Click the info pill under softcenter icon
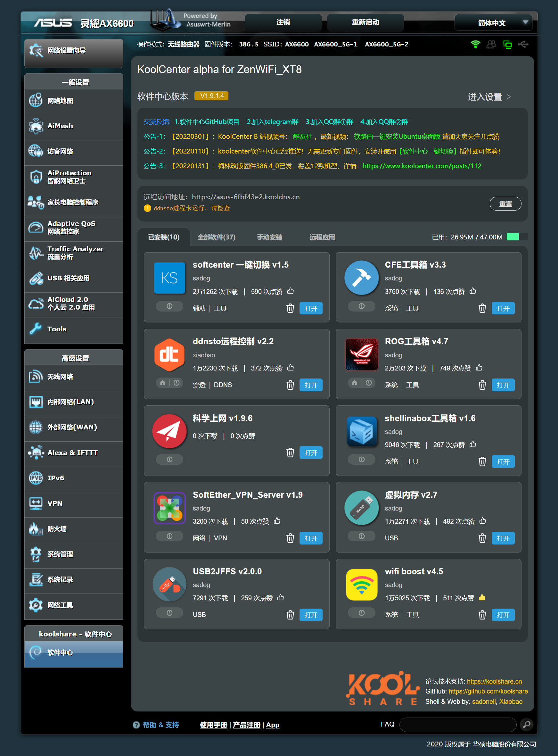 click(x=169, y=306)
